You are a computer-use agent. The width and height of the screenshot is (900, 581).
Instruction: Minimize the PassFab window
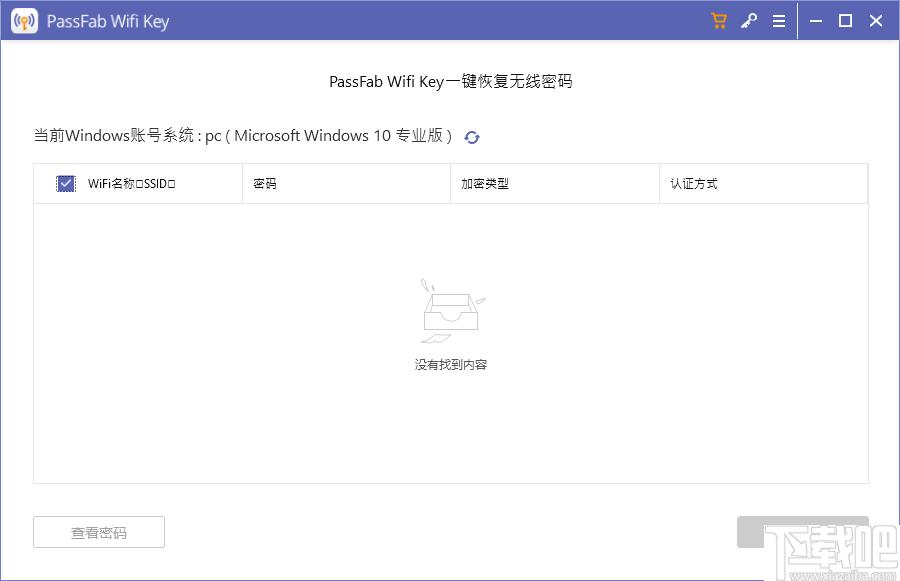point(816,21)
